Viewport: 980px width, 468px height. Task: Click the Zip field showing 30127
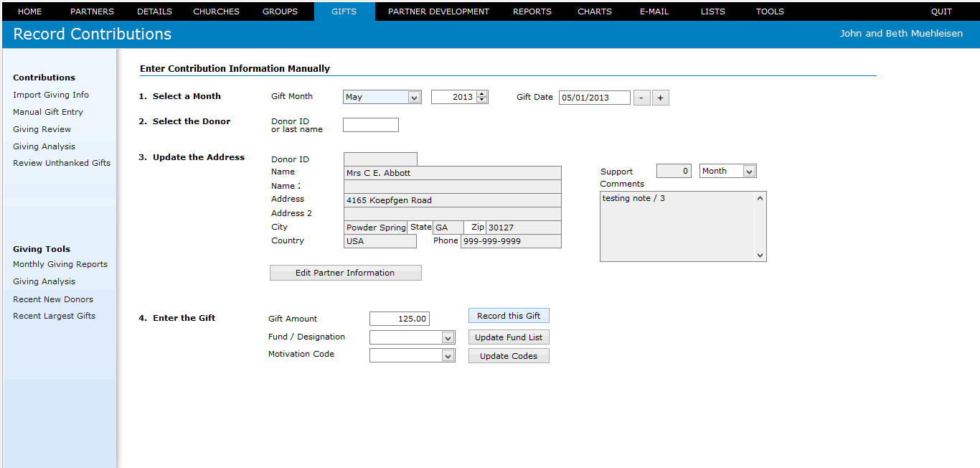pos(524,228)
